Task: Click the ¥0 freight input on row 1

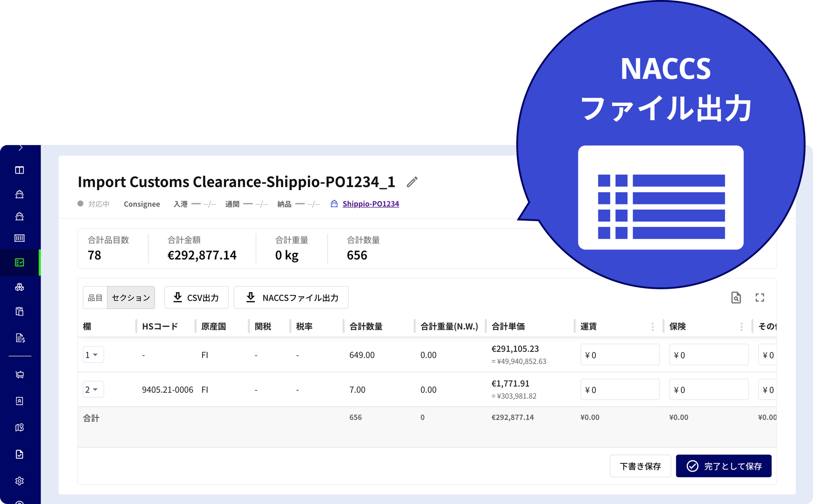Action: click(620, 354)
